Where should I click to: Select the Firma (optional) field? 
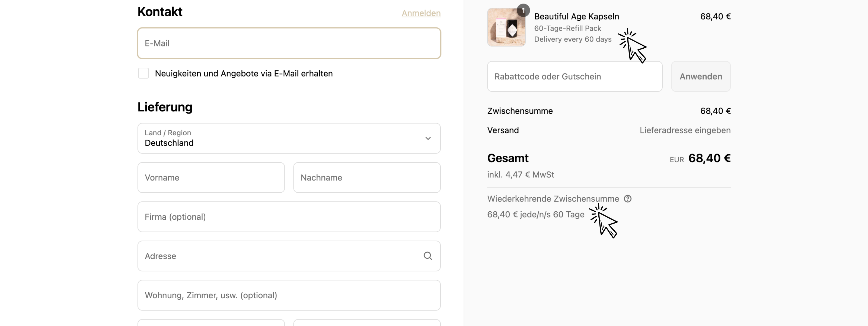[x=289, y=217]
